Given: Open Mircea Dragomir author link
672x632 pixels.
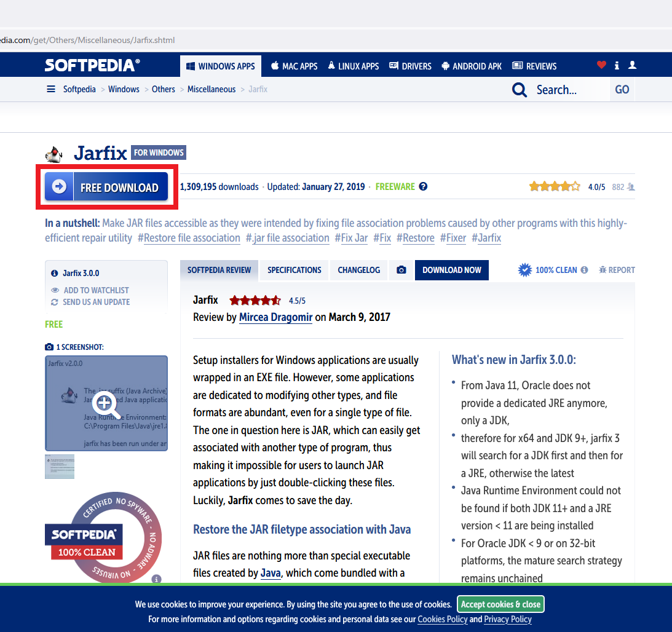Looking at the screenshot, I should 275,317.
